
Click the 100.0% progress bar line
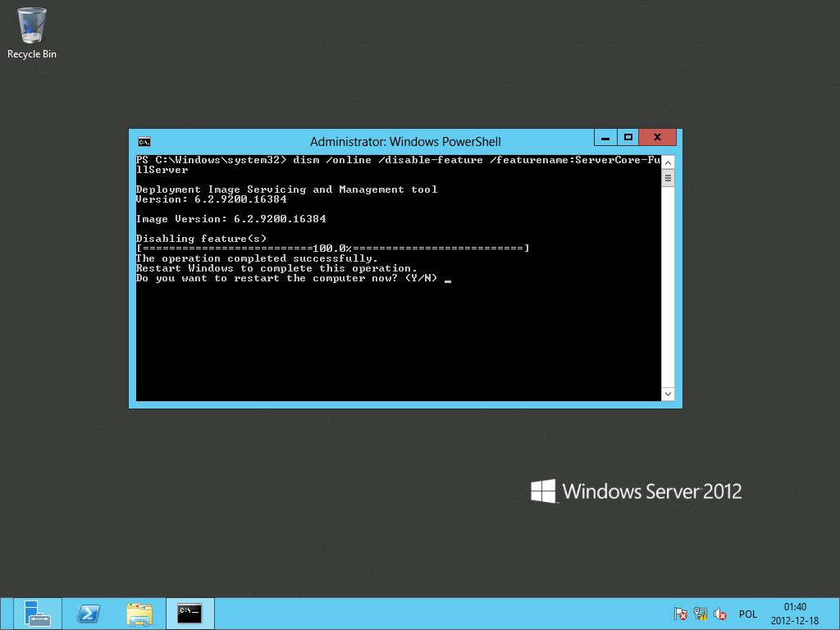click(x=333, y=248)
